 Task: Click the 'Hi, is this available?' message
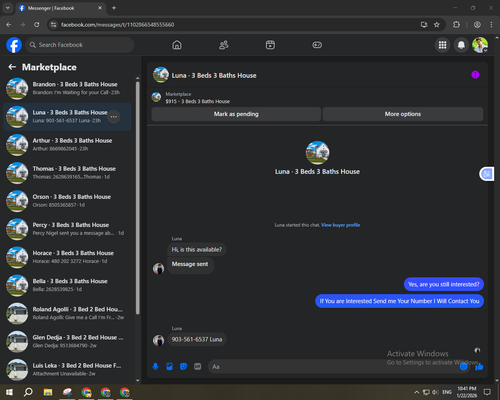coord(197,249)
